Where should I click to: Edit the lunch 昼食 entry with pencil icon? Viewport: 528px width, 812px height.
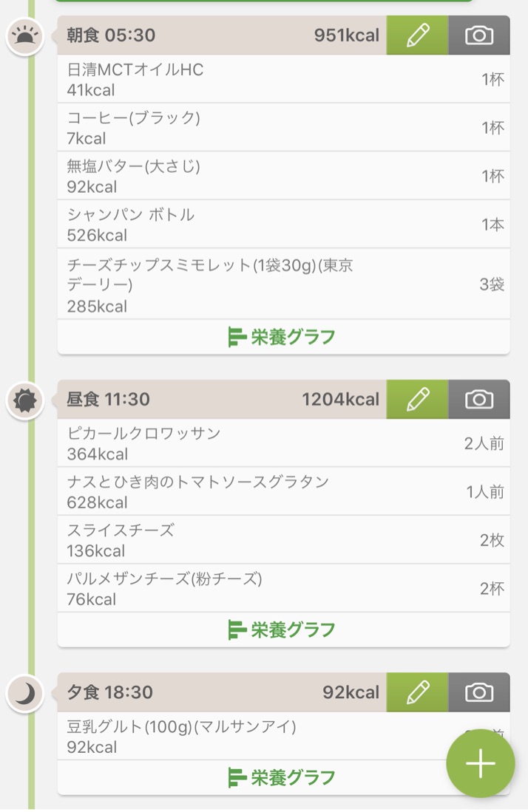tap(417, 399)
